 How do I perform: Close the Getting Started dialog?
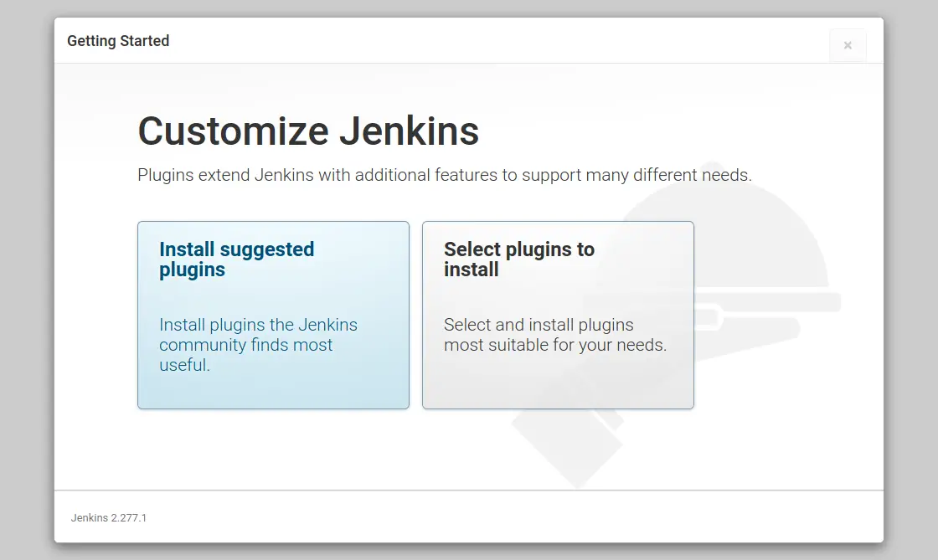pyautogui.click(x=848, y=45)
